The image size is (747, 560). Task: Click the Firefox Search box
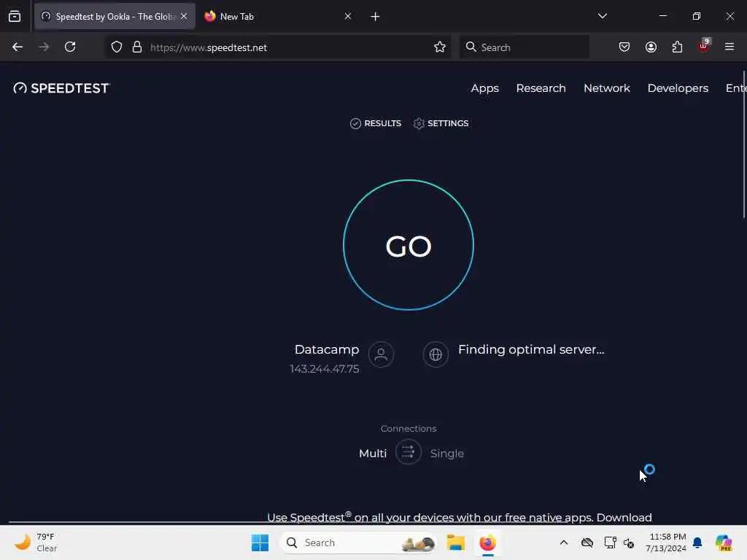point(525,47)
